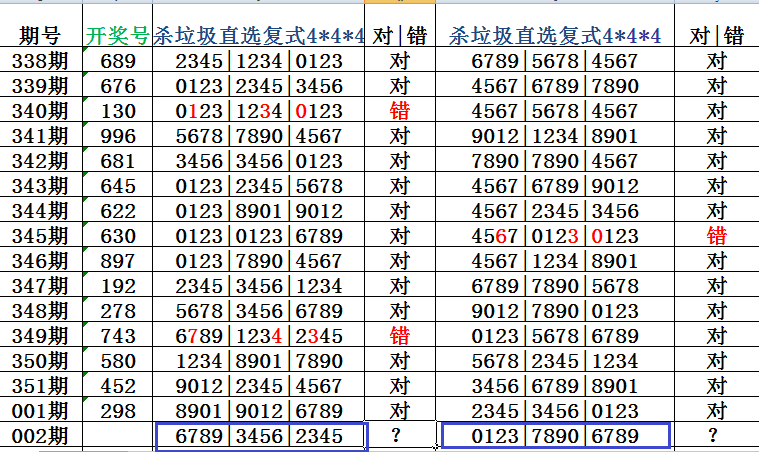Click 0123|7890|6789 prediction for 002期
Image resolution: width=759 pixels, height=452 pixels.
pos(555,436)
